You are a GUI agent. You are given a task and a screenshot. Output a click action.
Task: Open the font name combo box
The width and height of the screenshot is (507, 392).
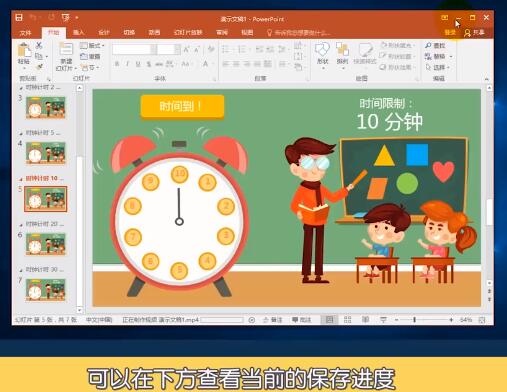coord(135,49)
